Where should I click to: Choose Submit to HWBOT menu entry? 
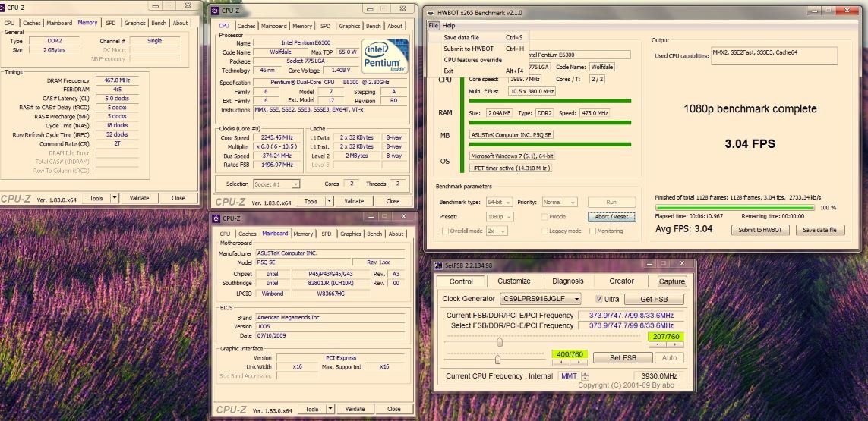point(478,49)
